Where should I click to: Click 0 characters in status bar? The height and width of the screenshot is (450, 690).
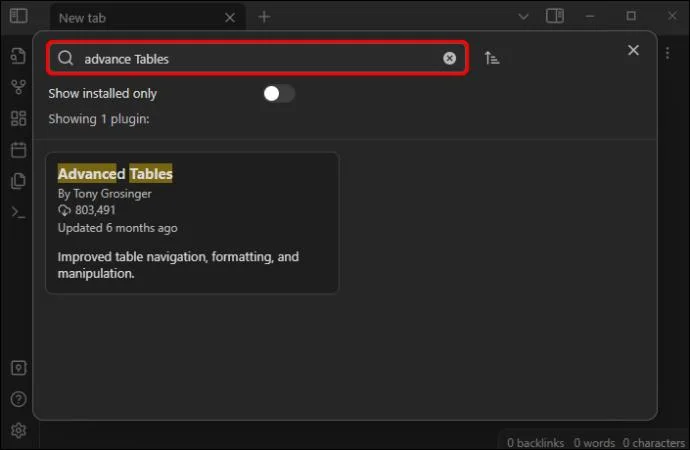653,443
